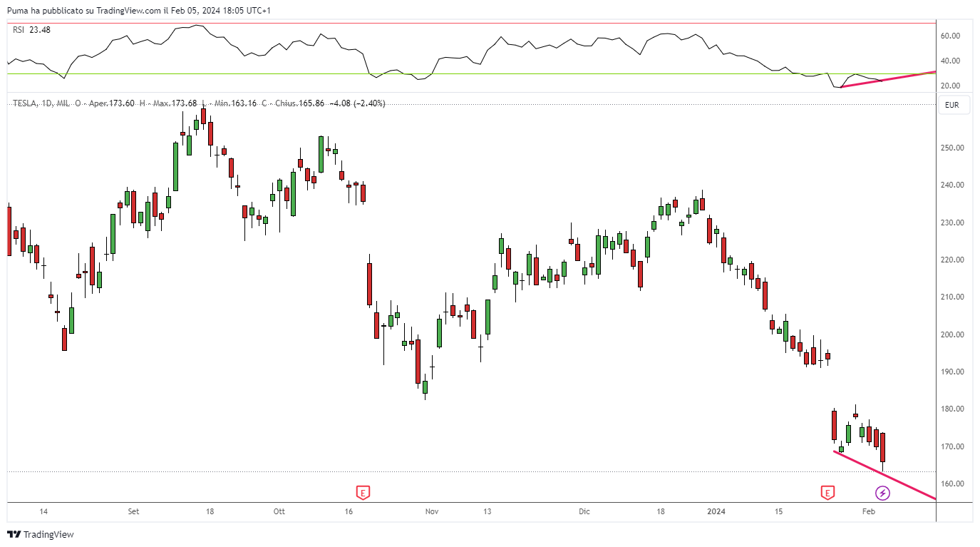The width and height of the screenshot is (980, 547).
Task: Select the RSI indicator label
Action: 19,29
